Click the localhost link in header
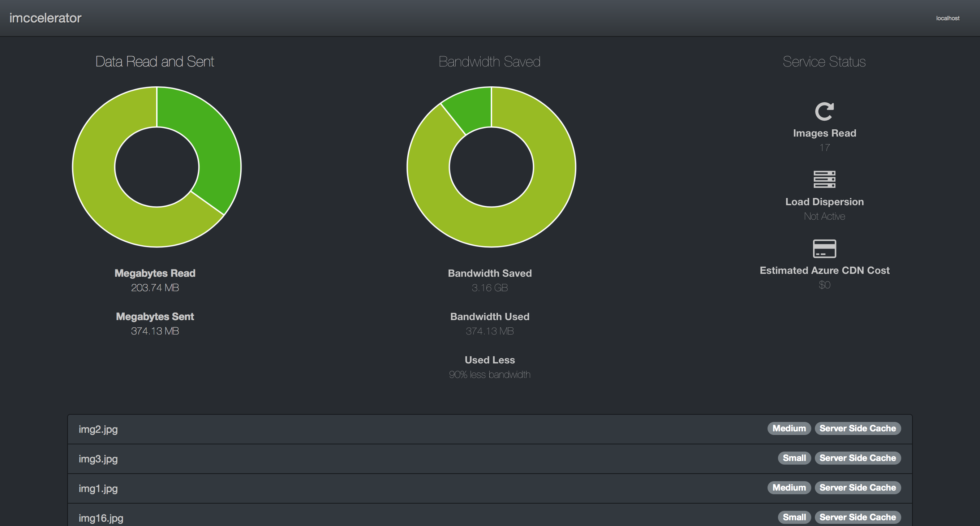This screenshot has height=526, width=980. click(947, 18)
